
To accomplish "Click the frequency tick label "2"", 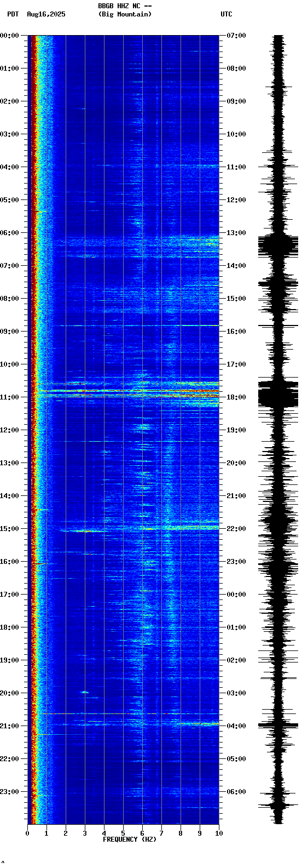I will [x=66, y=833].
